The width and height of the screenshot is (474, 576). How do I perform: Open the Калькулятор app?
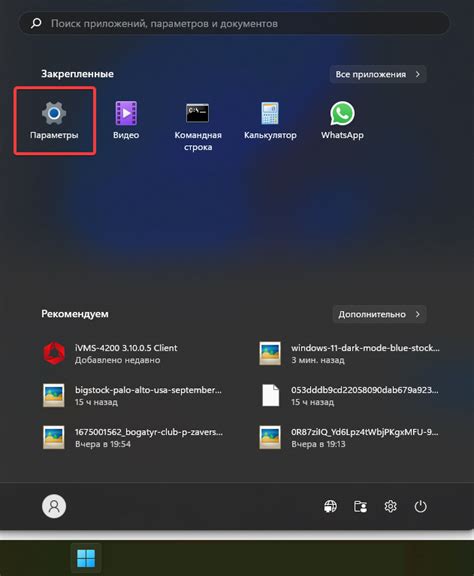[270, 121]
